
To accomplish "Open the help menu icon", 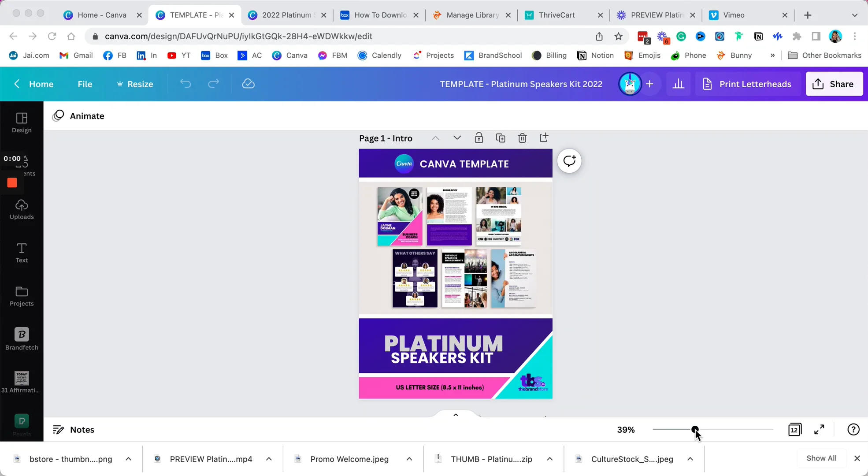I will pos(853,429).
